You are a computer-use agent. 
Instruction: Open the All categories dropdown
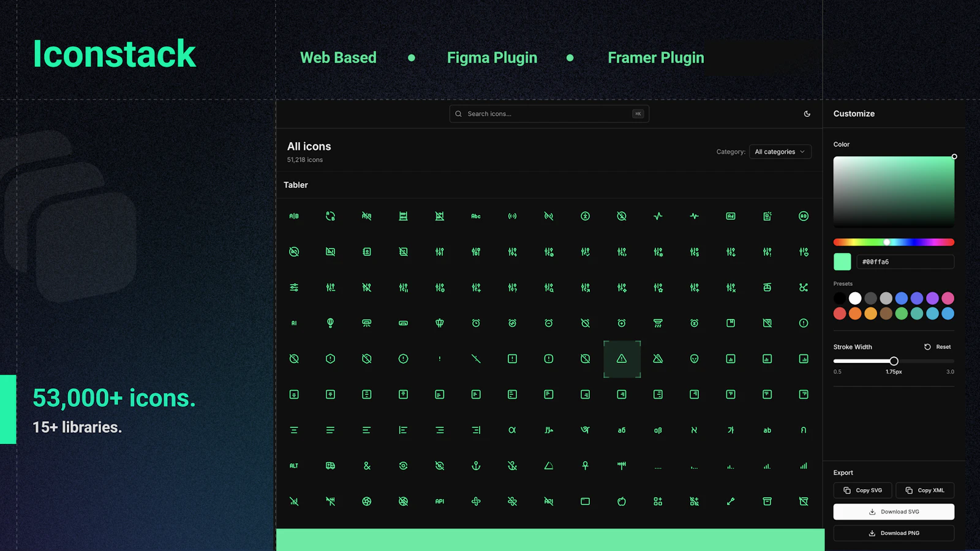click(x=780, y=152)
